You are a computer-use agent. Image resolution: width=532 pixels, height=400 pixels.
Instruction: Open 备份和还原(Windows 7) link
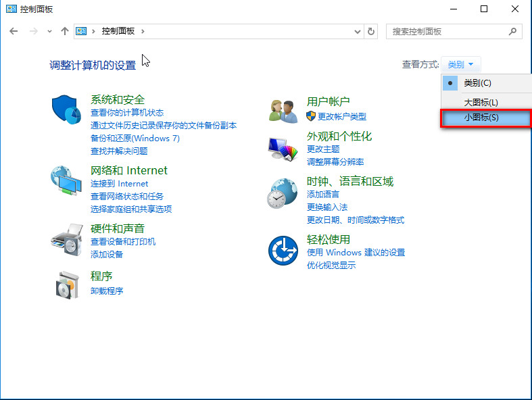tap(135, 139)
